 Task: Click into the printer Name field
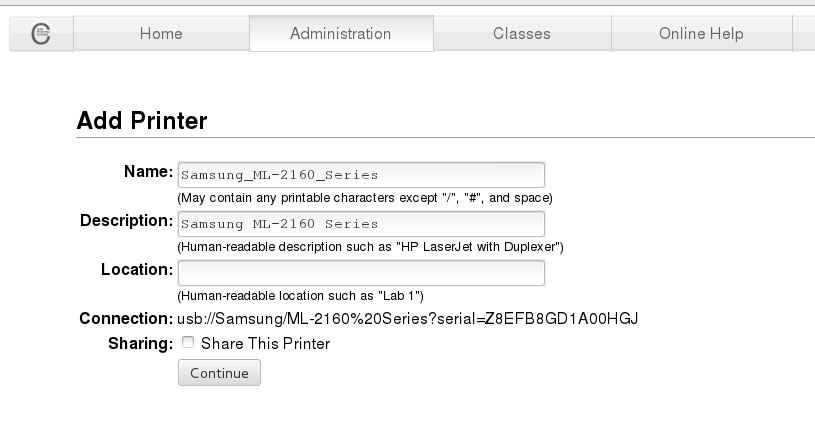361,175
